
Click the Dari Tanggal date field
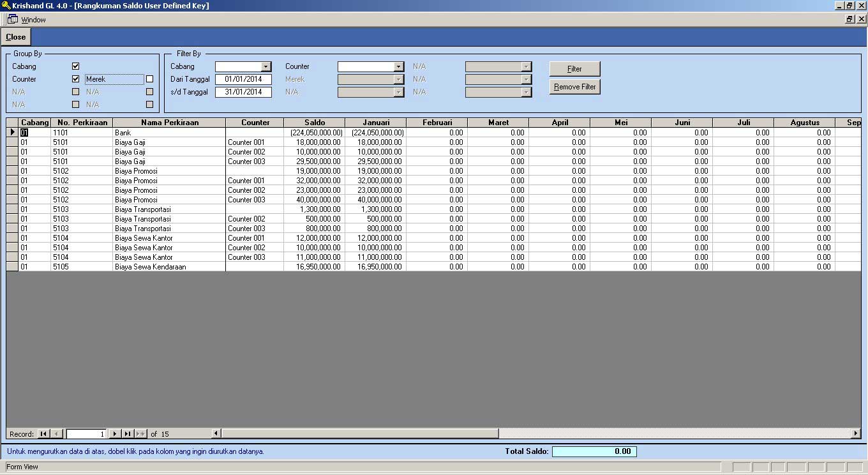(243, 79)
